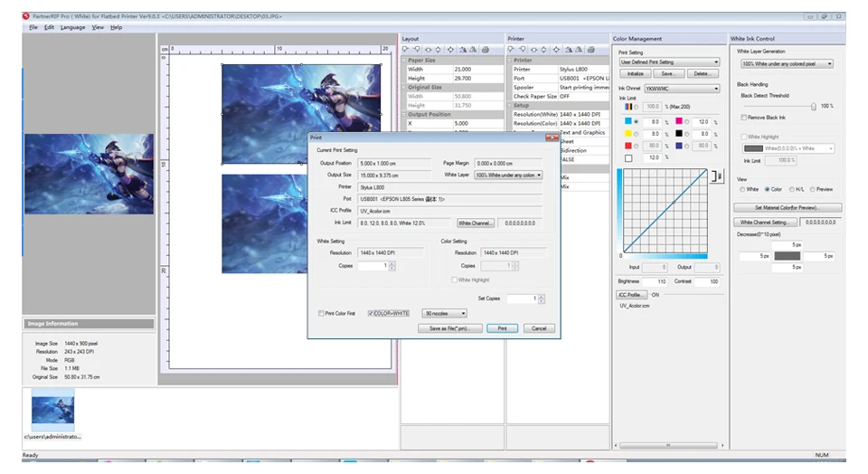
Task: Click the printer icon in Printer panel toolbar
Action: (x=591, y=50)
